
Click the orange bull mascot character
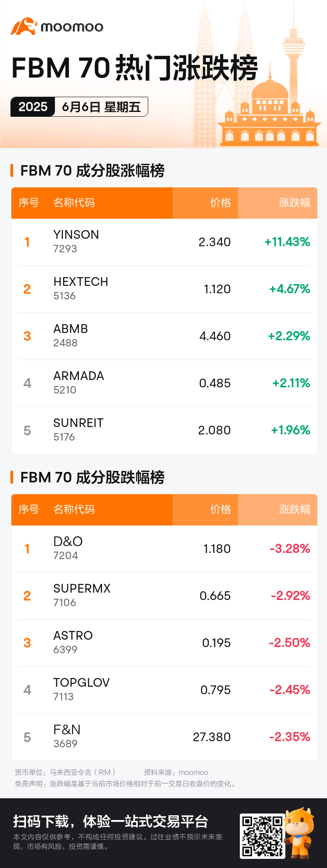(x=300, y=833)
